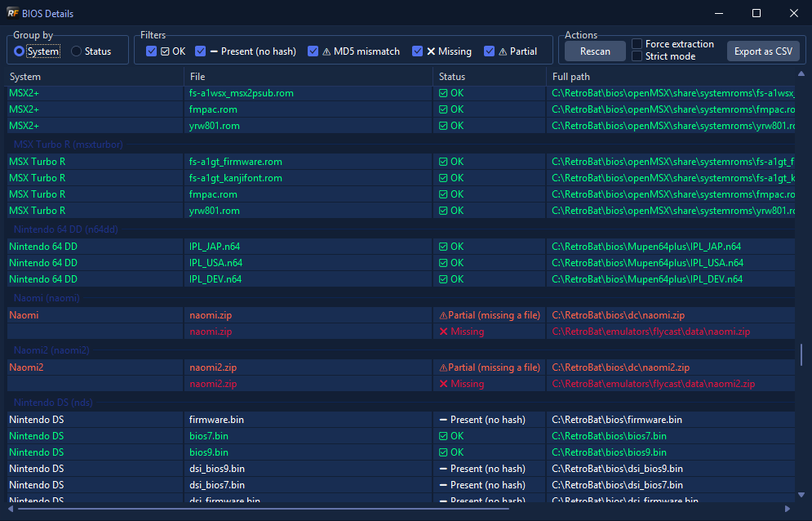Click the warning Partial icon on Naomi row
812x521 pixels.
click(443, 314)
